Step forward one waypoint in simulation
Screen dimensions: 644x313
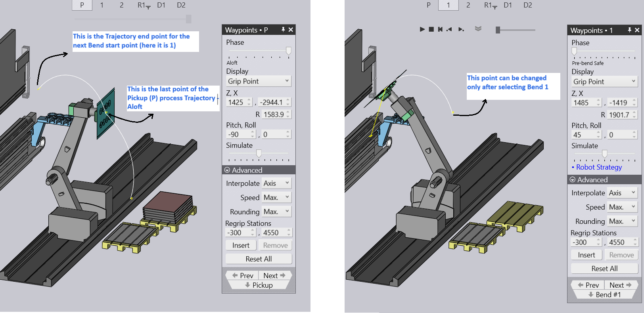pyautogui.click(x=461, y=29)
